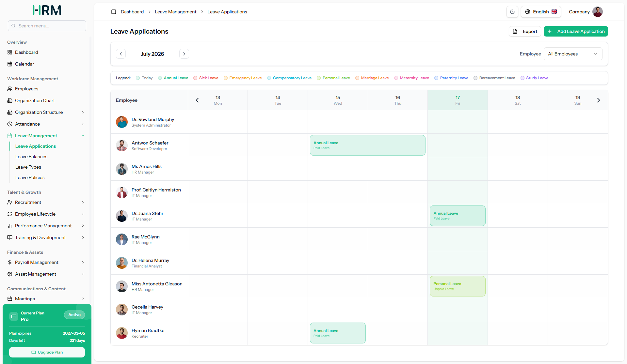Click the Recruitment user-plus icon
This screenshot has height=364, width=627.
pyautogui.click(x=10, y=202)
